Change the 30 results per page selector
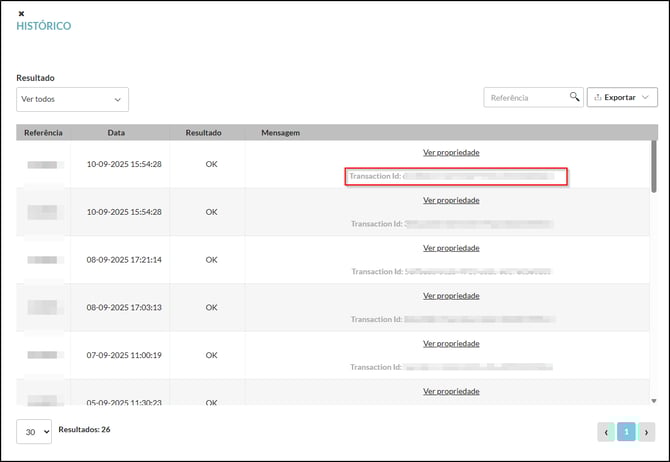Screen dimensions: 670x462 tap(34, 431)
